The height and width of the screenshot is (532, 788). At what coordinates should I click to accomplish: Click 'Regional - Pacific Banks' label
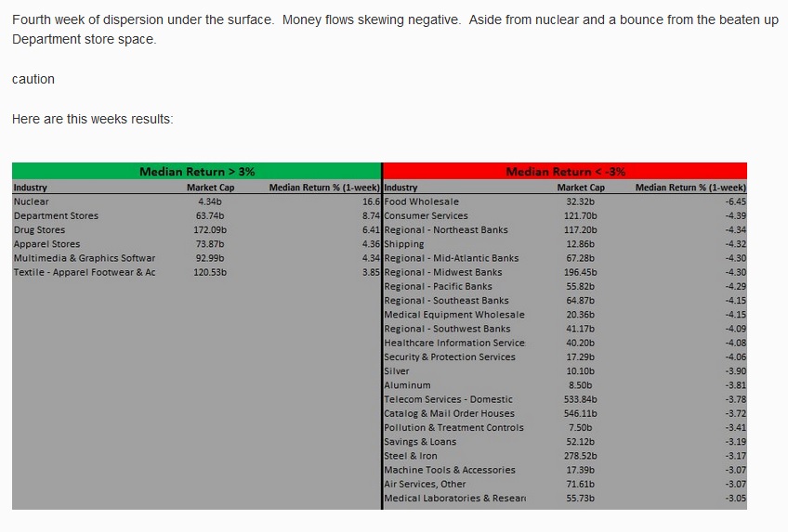click(x=439, y=286)
